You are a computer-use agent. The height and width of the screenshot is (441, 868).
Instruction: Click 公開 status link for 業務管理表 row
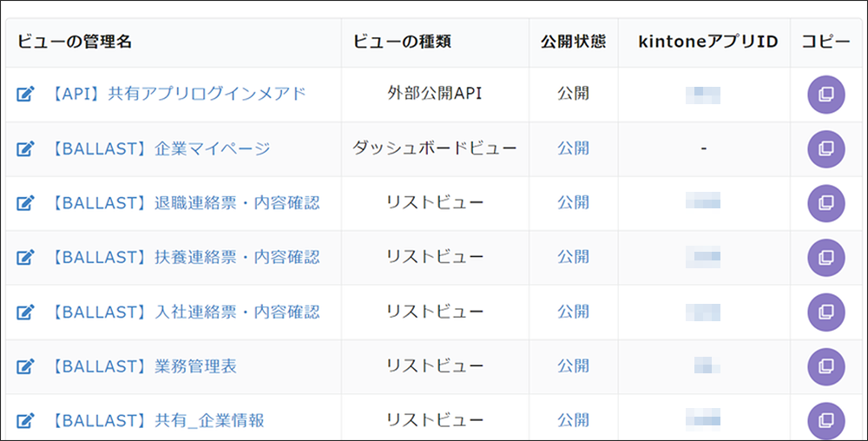[x=573, y=365]
